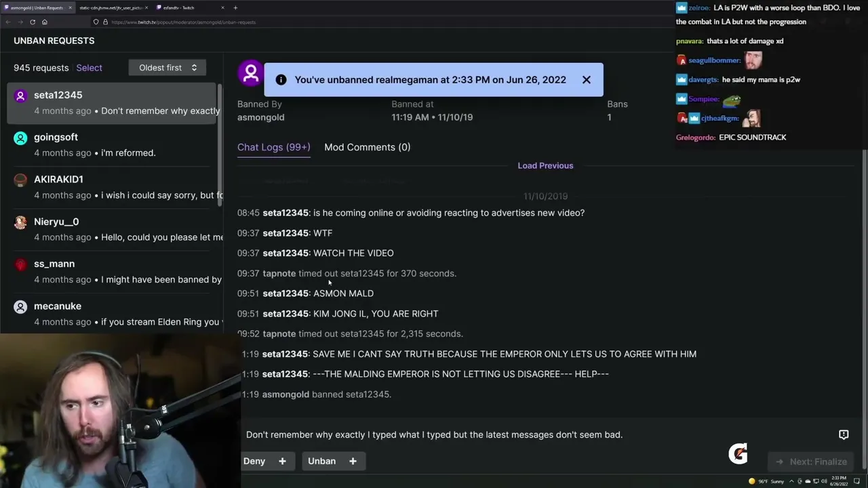
Task: Open seta12345's avatar in request list
Action: (x=20, y=96)
